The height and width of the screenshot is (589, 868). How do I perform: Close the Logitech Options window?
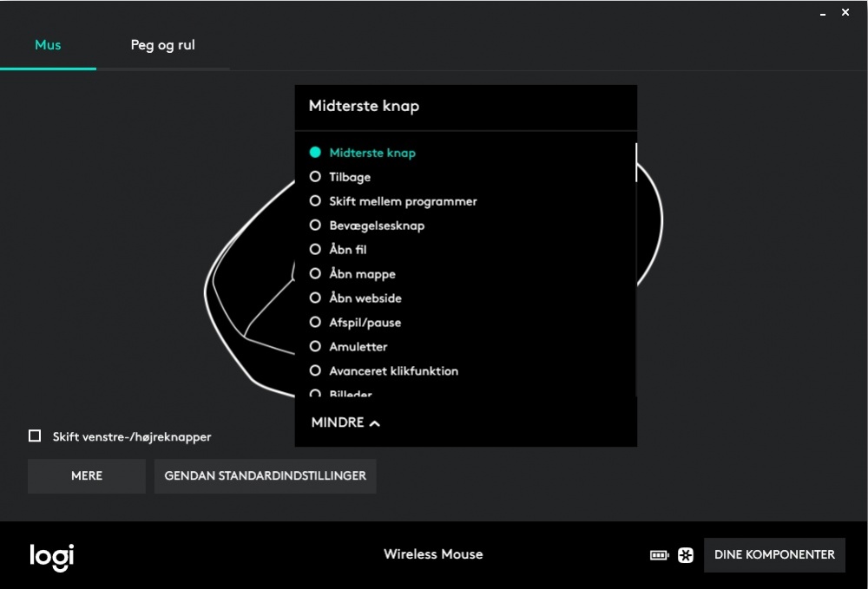tap(845, 12)
